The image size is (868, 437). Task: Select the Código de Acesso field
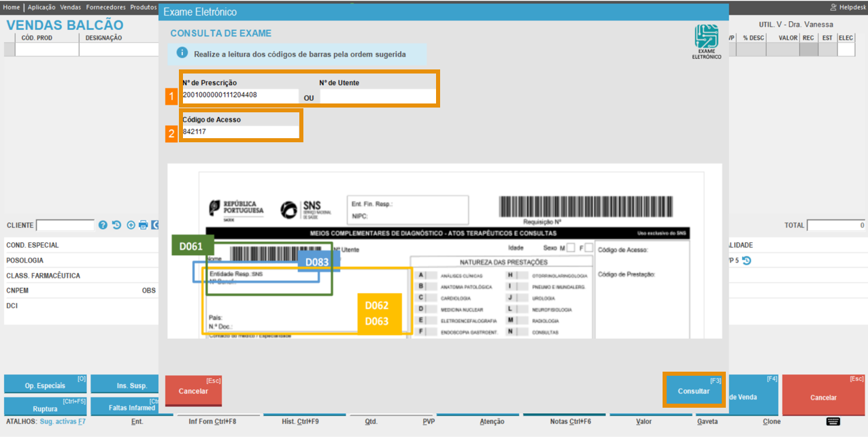pos(239,132)
